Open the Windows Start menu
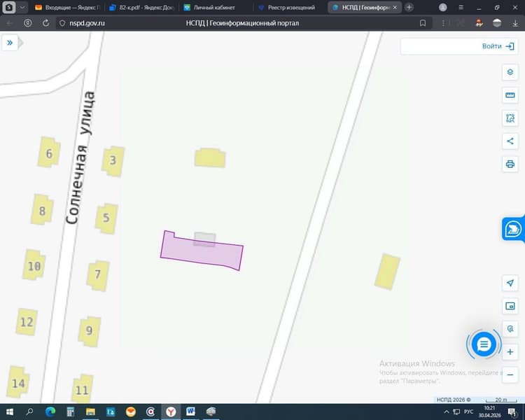 9,412
